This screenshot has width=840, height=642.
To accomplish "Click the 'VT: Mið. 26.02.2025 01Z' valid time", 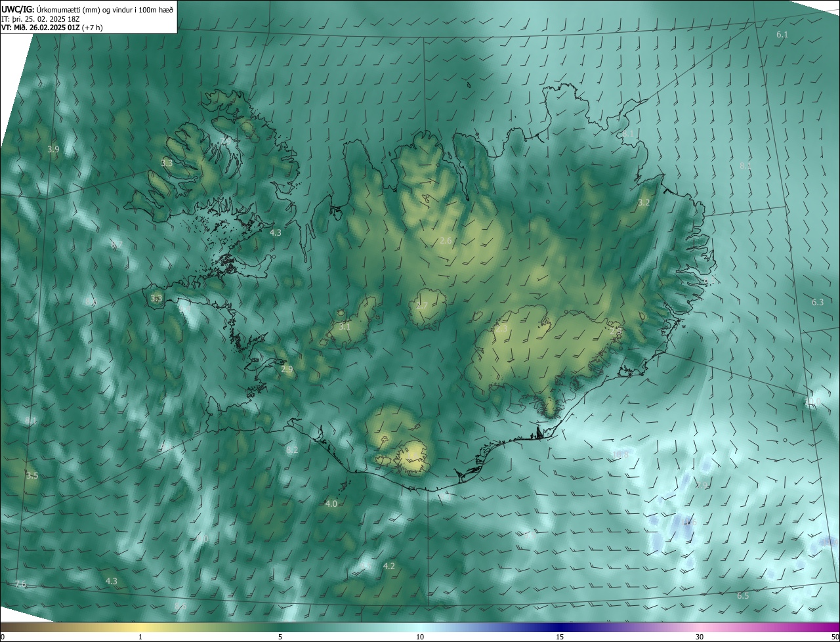I will [x=41, y=28].
